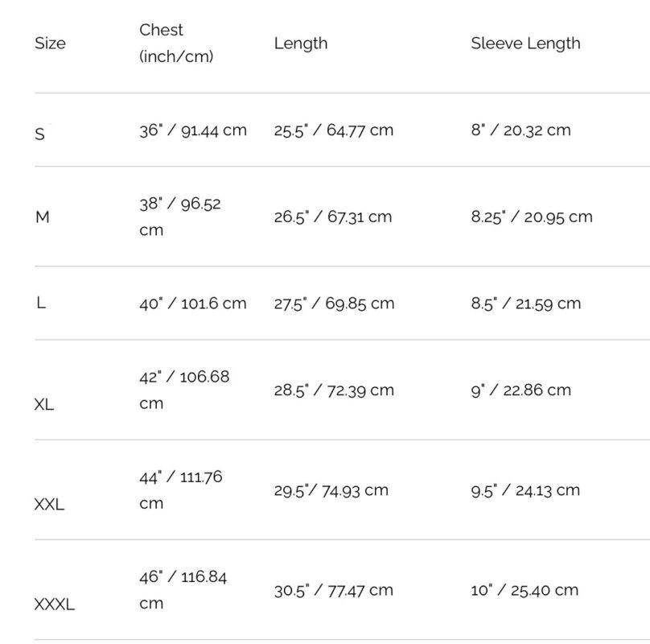
Task: Click length value 30.5" / 77.47 cm
Action: click(333, 590)
